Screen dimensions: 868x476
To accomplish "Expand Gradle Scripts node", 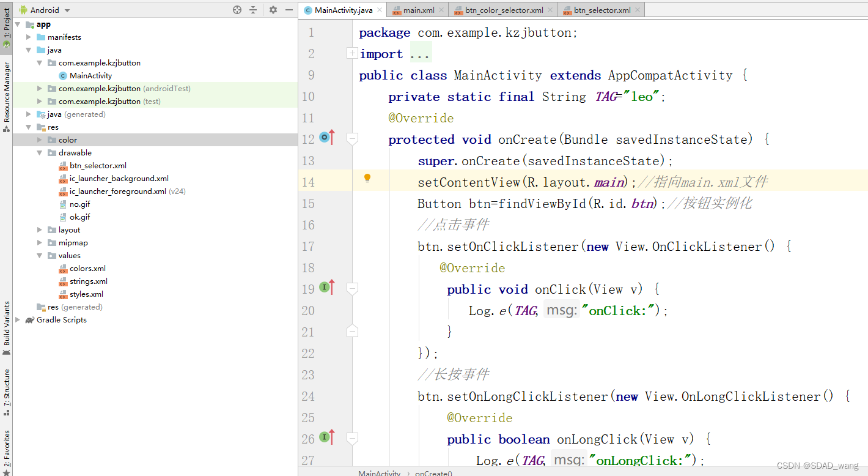I will pyautogui.click(x=18, y=320).
